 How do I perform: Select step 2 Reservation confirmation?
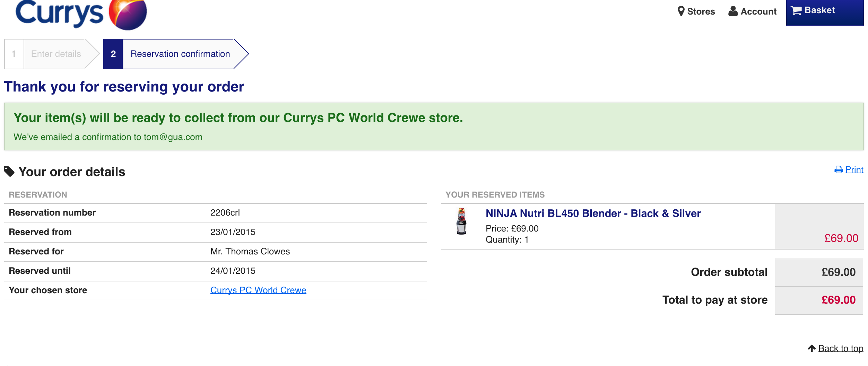pyautogui.click(x=176, y=54)
